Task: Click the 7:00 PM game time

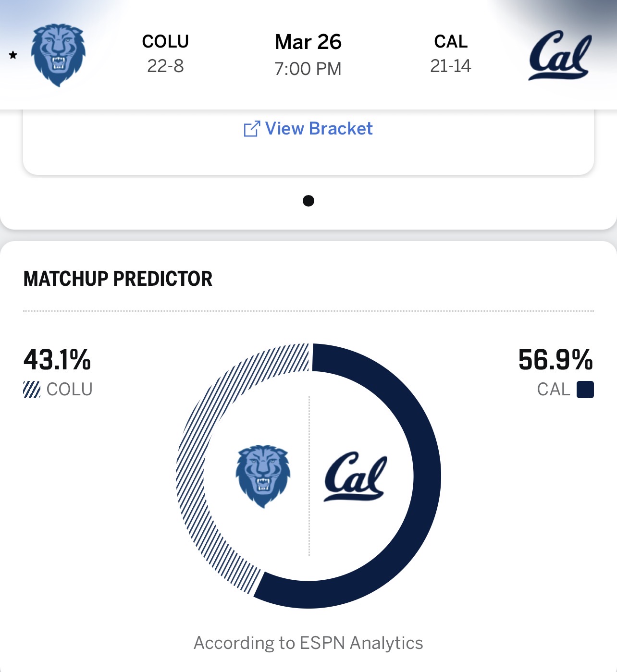Action: tap(308, 69)
